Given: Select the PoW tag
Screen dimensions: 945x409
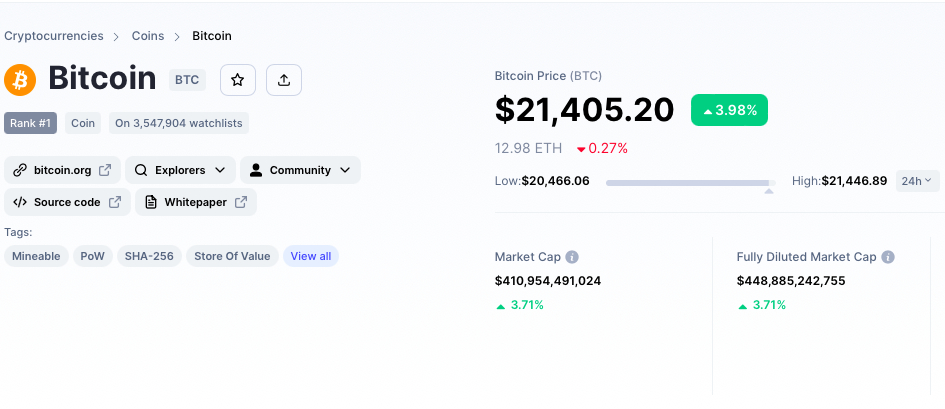Looking at the screenshot, I should [x=93, y=256].
